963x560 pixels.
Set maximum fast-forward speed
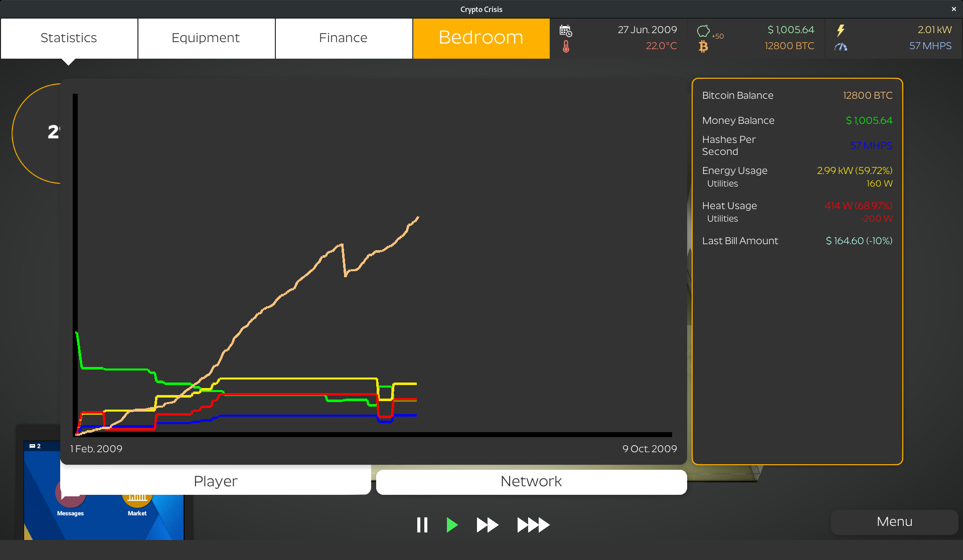(533, 525)
